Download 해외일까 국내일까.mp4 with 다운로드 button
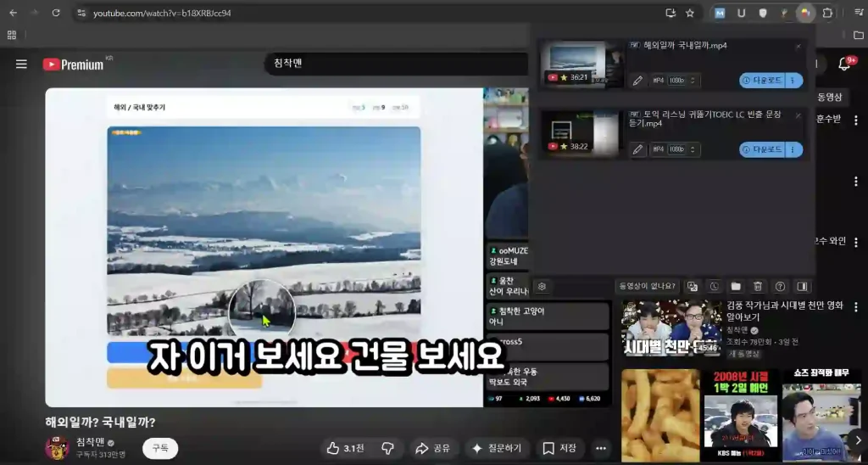This screenshot has height=465, width=868. (x=762, y=81)
